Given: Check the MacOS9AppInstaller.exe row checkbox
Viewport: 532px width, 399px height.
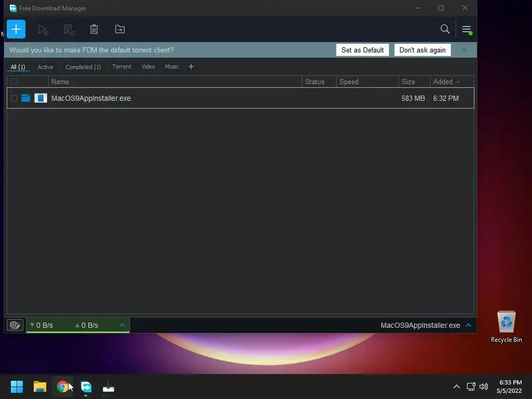Looking at the screenshot, I should 14,98.
